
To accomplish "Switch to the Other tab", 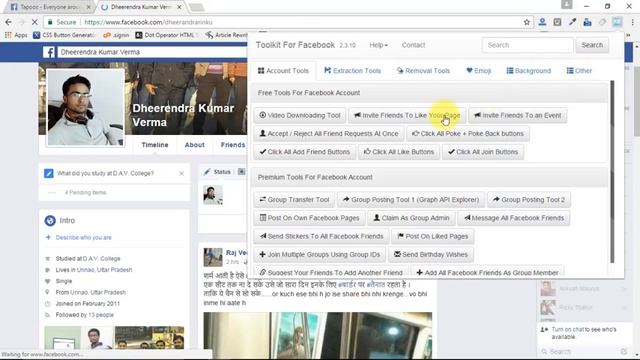I will pyautogui.click(x=579, y=71).
